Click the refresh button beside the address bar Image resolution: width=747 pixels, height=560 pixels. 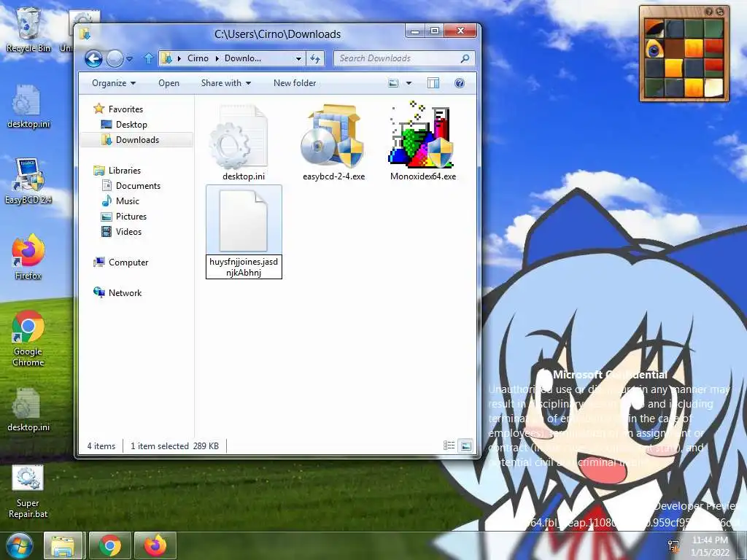click(x=315, y=58)
